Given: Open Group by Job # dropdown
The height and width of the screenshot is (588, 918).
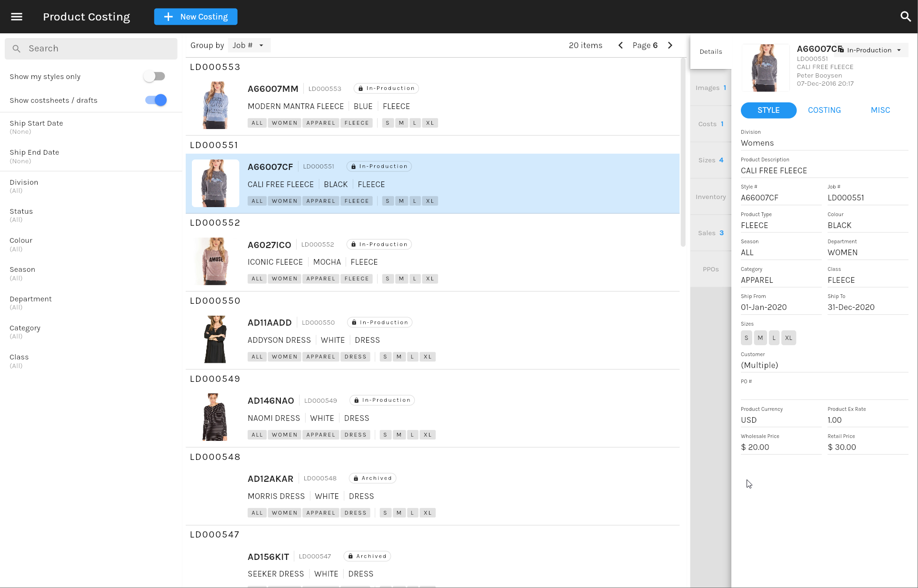Looking at the screenshot, I should (x=249, y=45).
